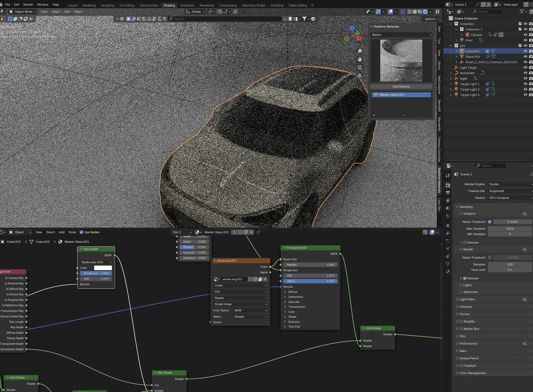Uncheck the Use Nodes checkbox
This screenshot has width=533, height=392.
[x=81, y=232]
